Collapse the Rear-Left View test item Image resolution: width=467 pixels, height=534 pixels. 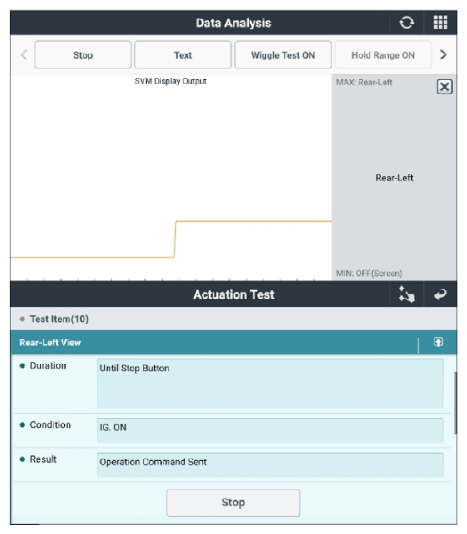click(x=215, y=342)
